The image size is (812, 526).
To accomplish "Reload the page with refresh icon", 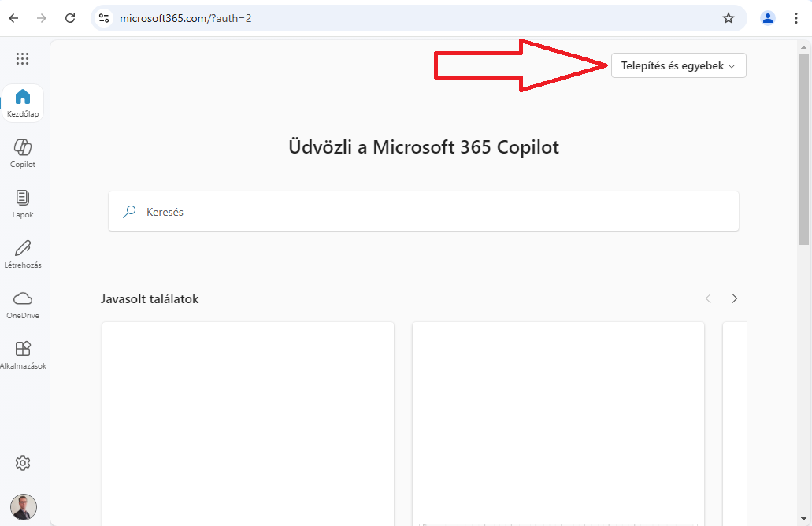I will coord(70,18).
